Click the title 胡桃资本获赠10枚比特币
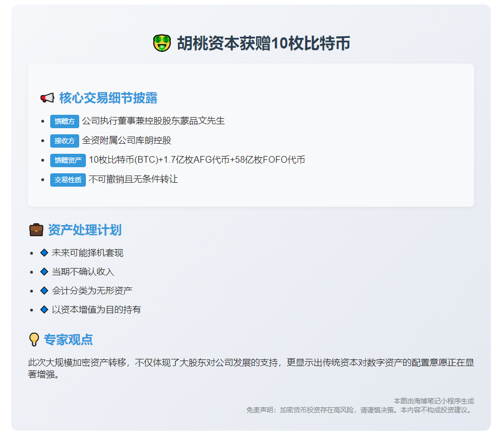This screenshot has height=448, width=502. [263, 43]
